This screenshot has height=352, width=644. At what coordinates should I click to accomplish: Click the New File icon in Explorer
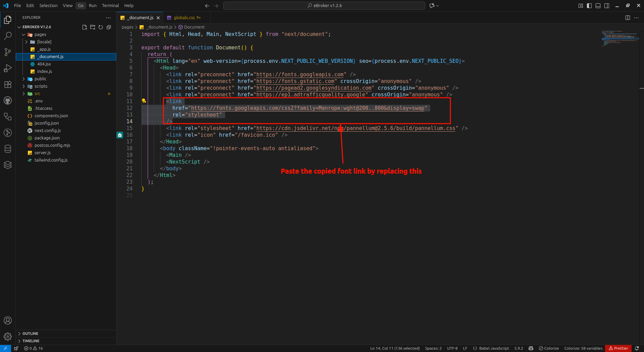tap(85, 27)
